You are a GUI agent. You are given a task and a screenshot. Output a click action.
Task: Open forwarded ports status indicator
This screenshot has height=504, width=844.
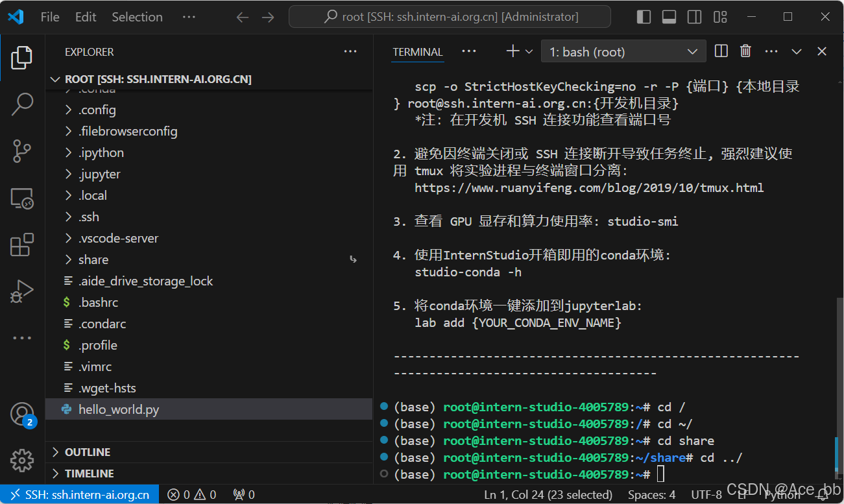(x=243, y=495)
